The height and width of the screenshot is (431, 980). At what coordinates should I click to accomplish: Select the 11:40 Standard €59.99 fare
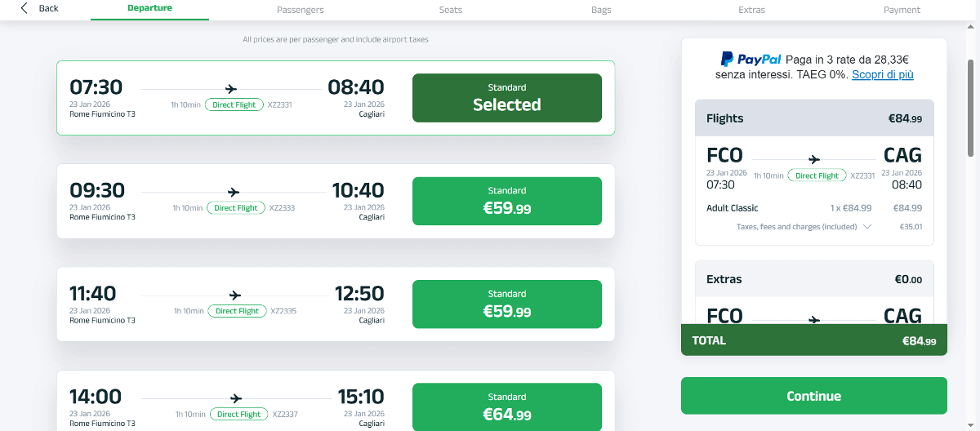[x=507, y=304]
